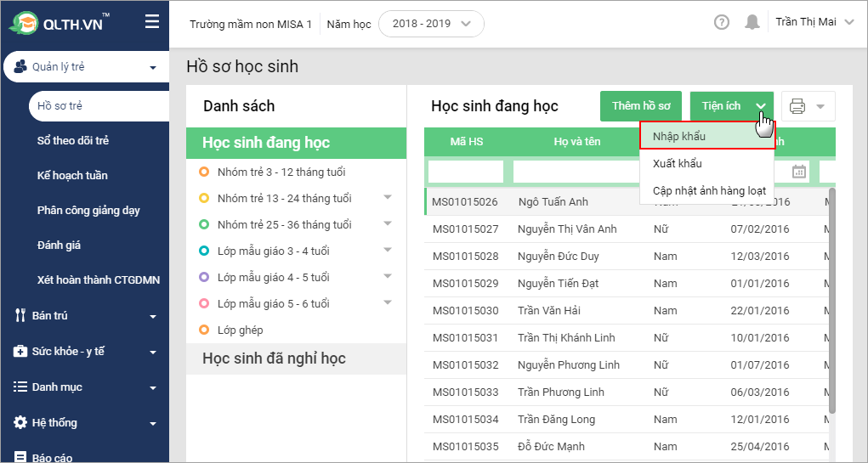Click the Thêm hồ sơ button

(x=641, y=106)
